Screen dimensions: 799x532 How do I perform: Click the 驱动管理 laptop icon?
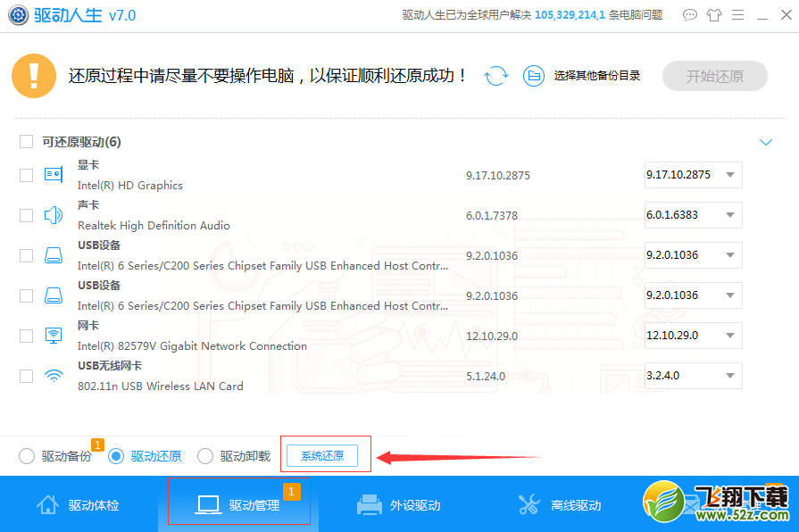pos(208,505)
